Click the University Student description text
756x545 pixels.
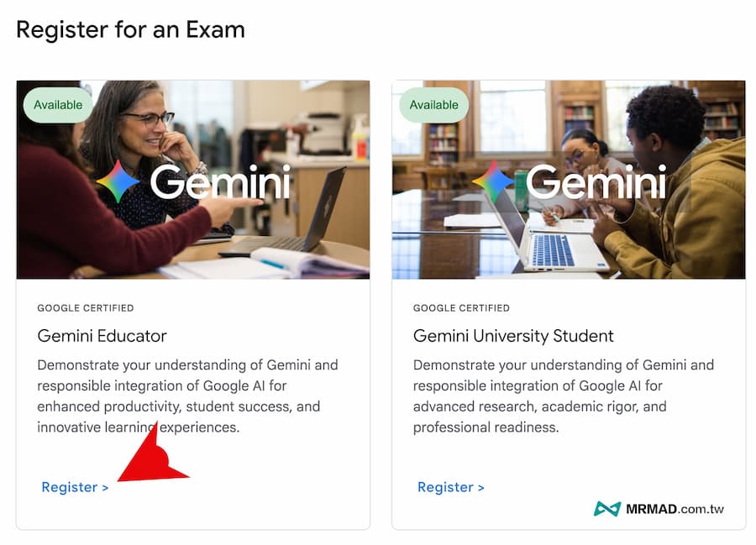(563, 396)
